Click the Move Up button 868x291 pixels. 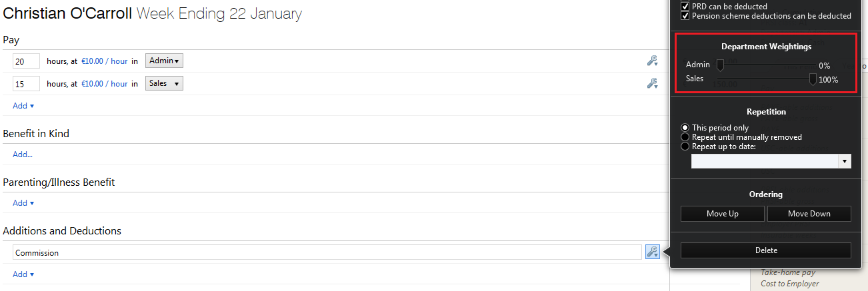tap(723, 214)
